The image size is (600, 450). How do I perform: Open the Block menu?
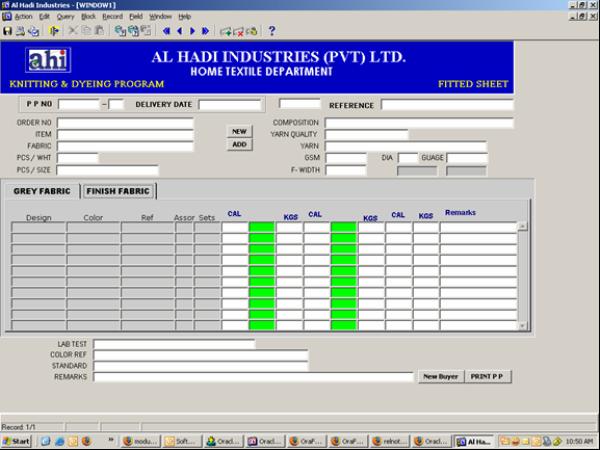click(x=88, y=16)
